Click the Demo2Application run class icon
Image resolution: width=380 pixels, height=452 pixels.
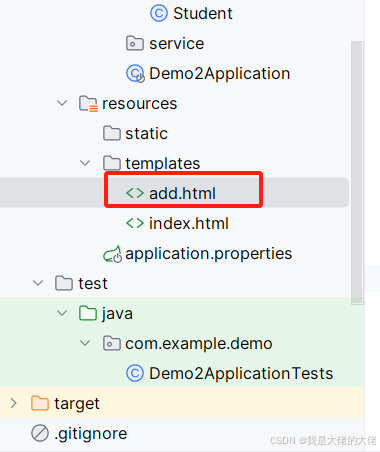coord(135,73)
